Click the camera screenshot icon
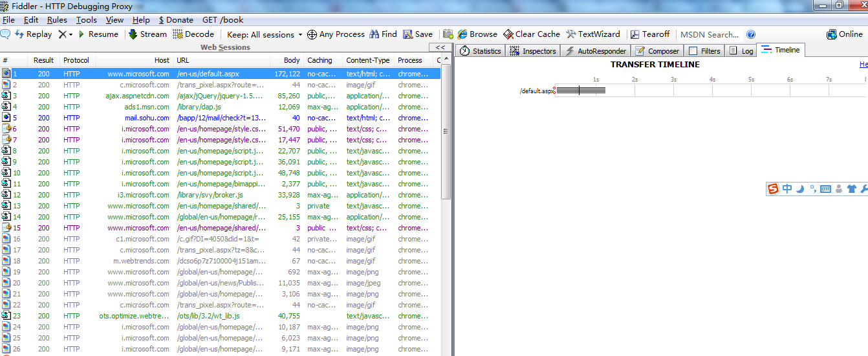This screenshot has width=868, height=356. [x=448, y=34]
